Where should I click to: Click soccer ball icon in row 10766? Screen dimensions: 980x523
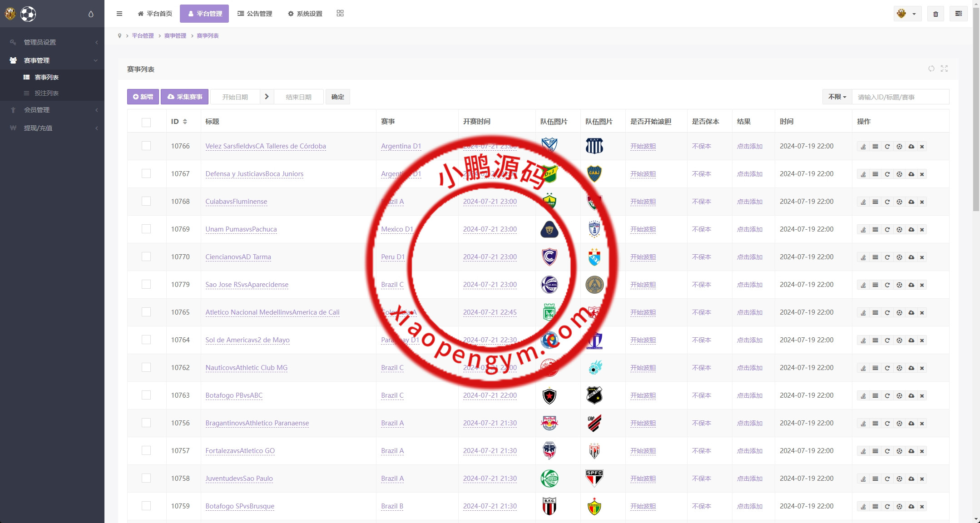(x=899, y=147)
